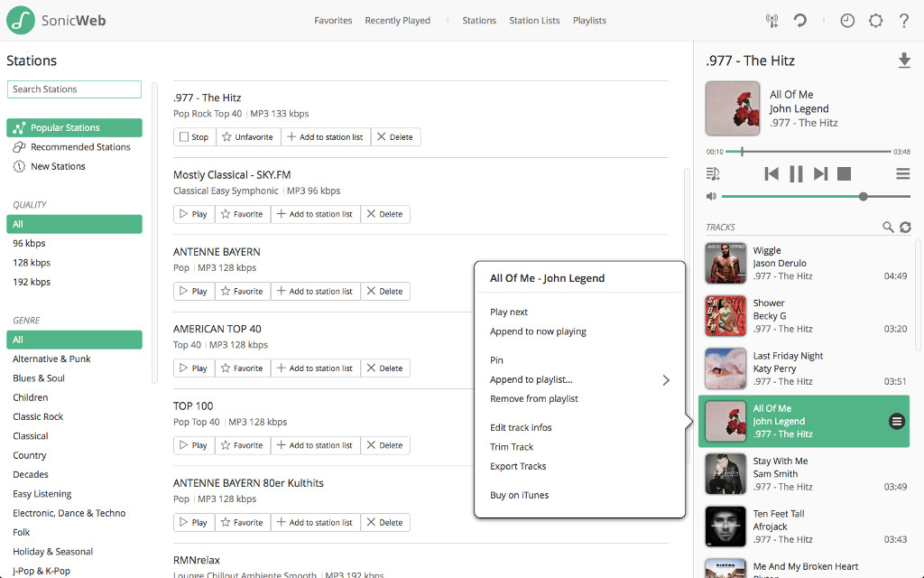Image resolution: width=924 pixels, height=578 pixels.
Task: Expand the Append to playlist submenu
Action: click(x=666, y=380)
